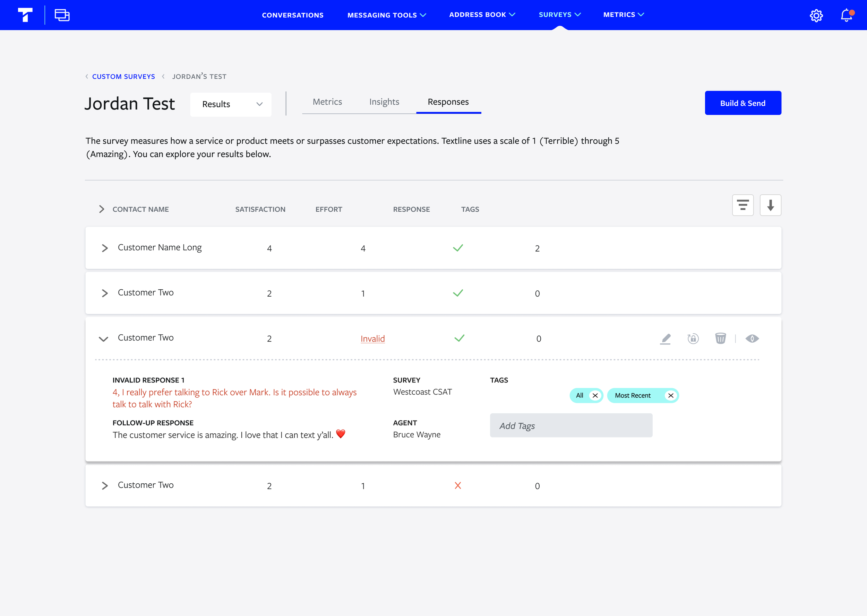Viewport: 867px width, 616px height.
Task: Expand the Customer Name Long row
Action: [105, 248]
